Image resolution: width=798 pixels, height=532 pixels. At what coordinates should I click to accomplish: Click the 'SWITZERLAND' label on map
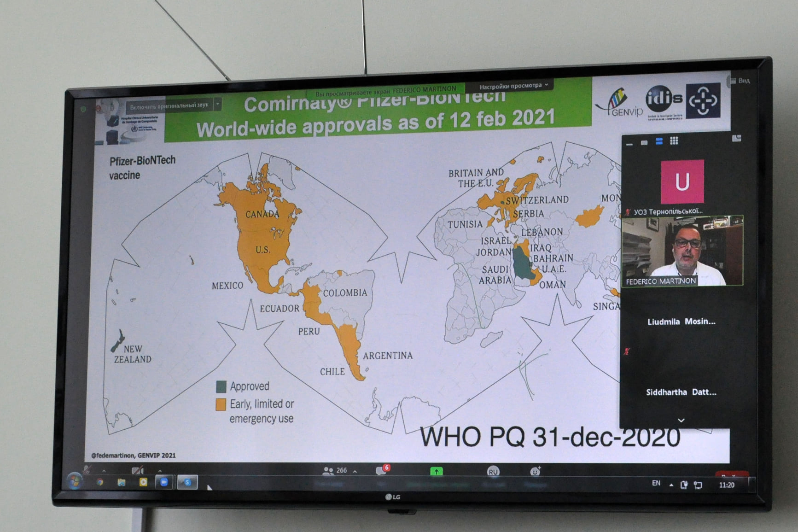click(x=537, y=200)
